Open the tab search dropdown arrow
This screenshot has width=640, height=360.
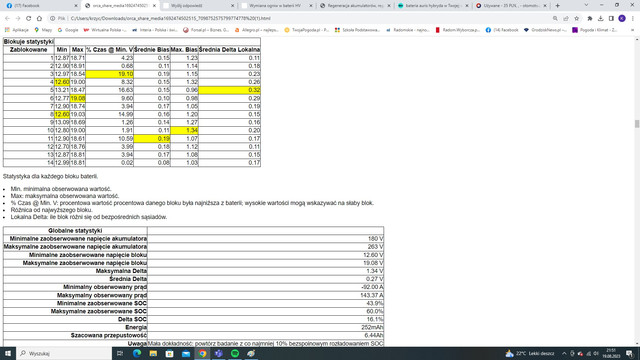tap(586, 5)
